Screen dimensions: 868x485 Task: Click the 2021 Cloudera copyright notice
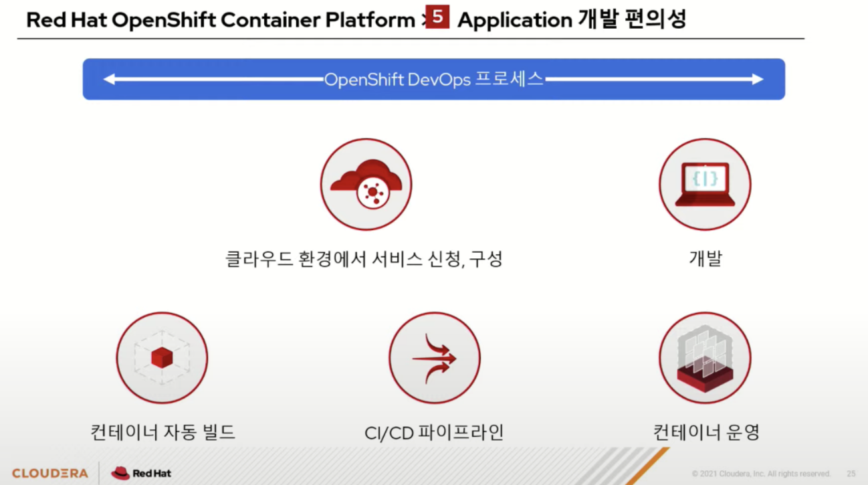click(x=761, y=474)
